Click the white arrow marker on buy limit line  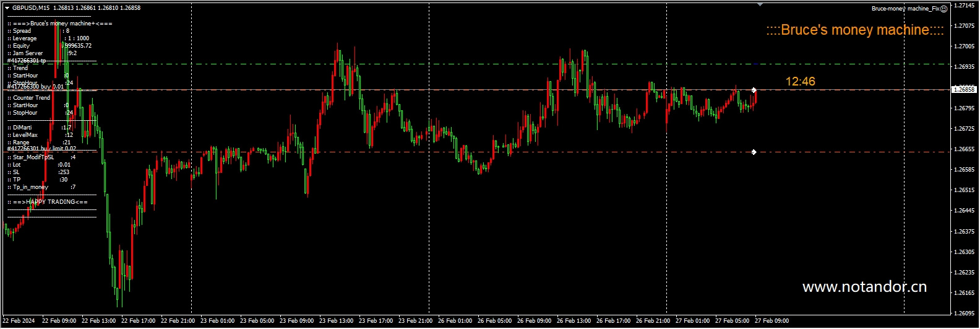pos(754,152)
